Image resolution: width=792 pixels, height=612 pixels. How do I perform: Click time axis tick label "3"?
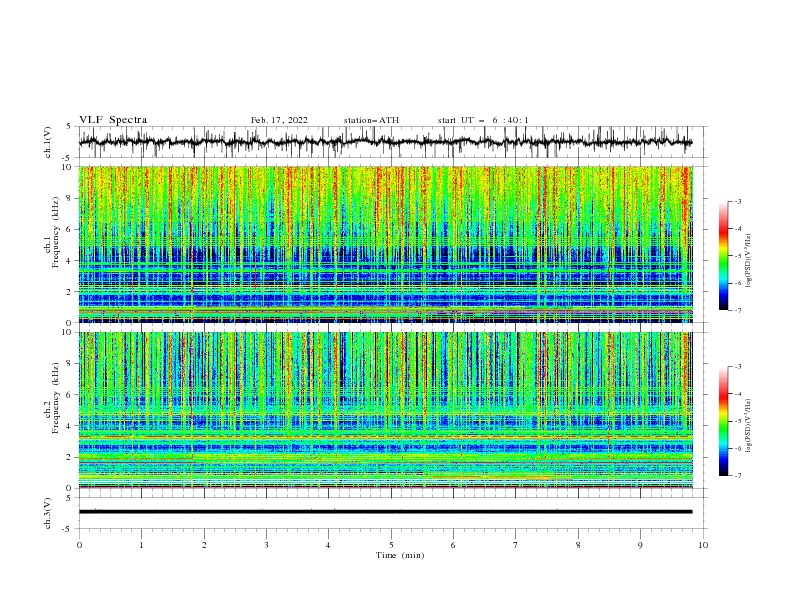click(266, 545)
